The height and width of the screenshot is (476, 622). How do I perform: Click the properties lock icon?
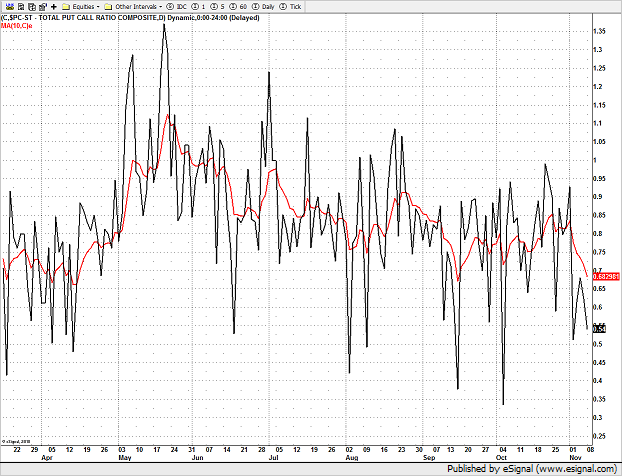[43, 7]
